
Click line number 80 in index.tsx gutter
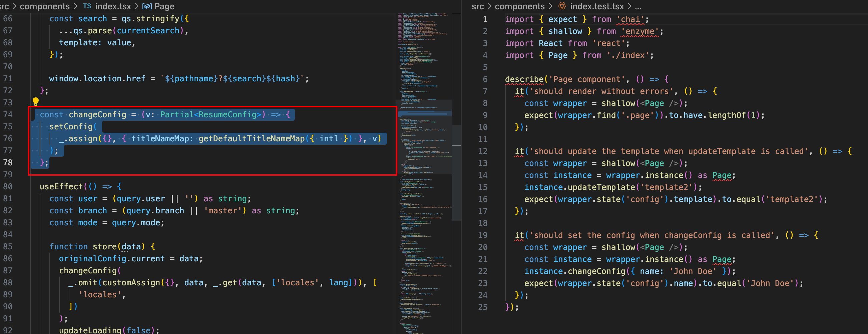pyautogui.click(x=8, y=187)
